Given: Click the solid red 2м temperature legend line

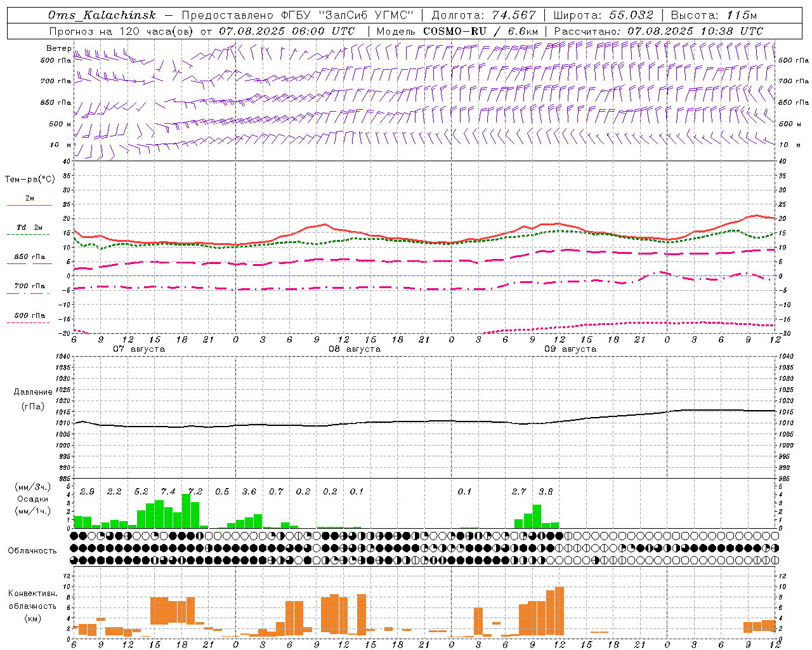Looking at the screenshot, I should pyautogui.click(x=29, y=205).
